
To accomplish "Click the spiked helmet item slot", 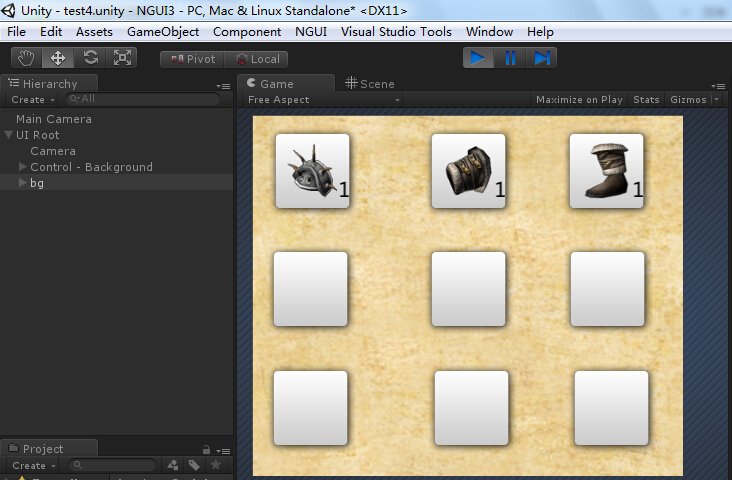I will (312, 171).
